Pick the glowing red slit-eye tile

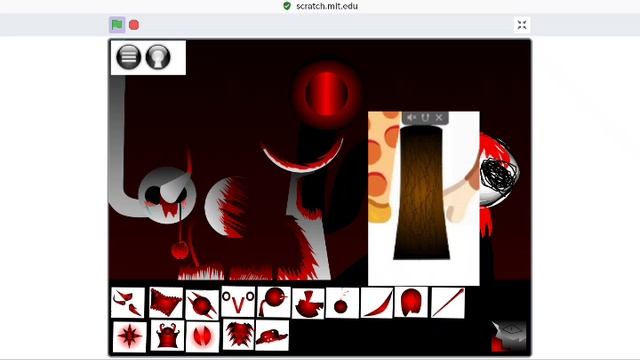pyautogui.click(x=202, y=337)
